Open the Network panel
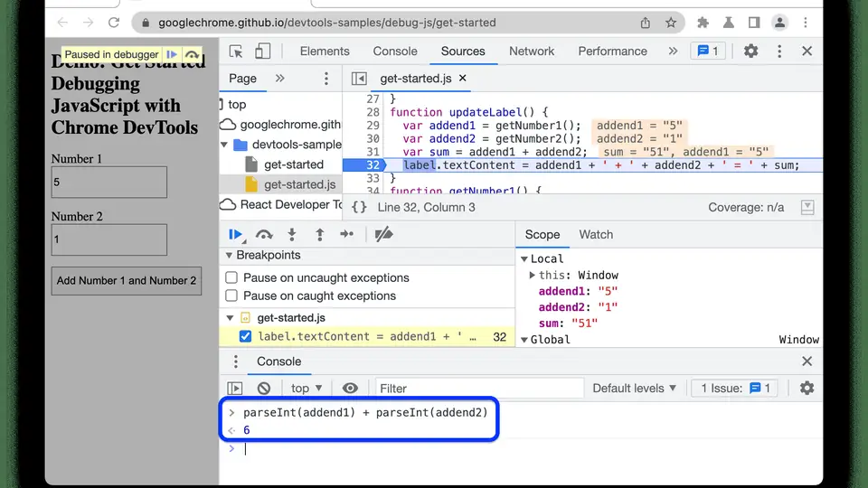868x488 pixels. 532,52
